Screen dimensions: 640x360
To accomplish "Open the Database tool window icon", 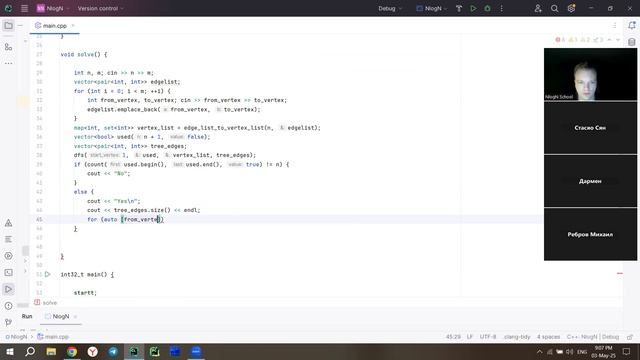I will tap(631, 42).
